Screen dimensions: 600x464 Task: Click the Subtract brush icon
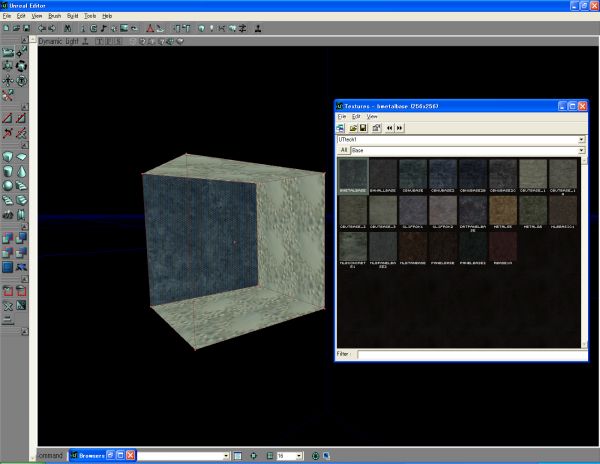[x=21, y=238]
